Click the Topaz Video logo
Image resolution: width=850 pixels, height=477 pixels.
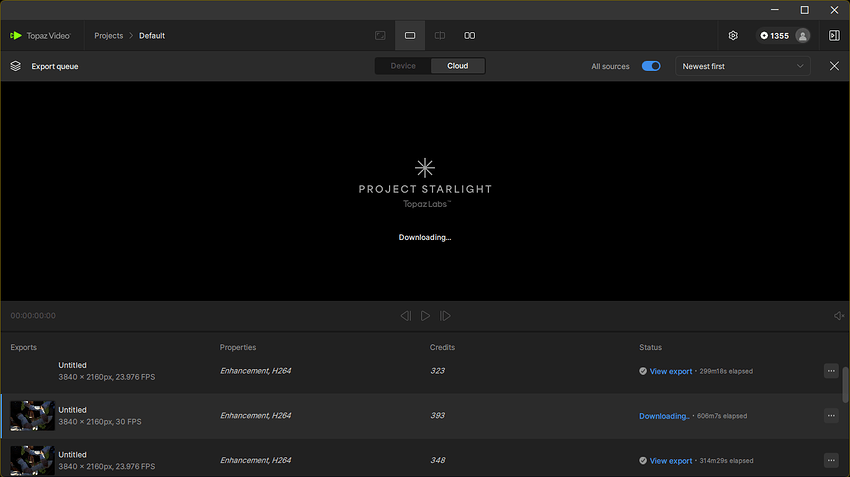[40, 36]
